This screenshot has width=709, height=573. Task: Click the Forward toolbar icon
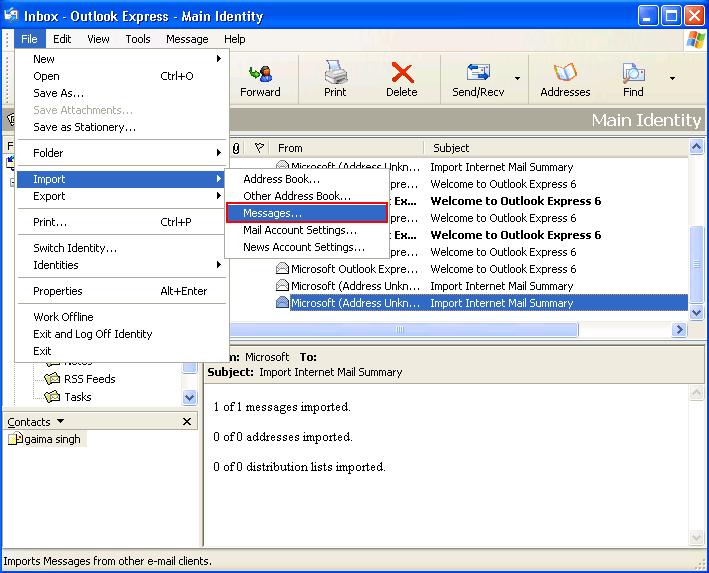260,74
